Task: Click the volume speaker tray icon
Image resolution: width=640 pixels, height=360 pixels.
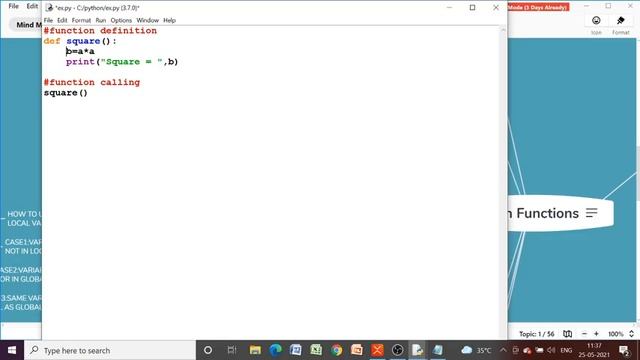Action: [x=551, y=350]
